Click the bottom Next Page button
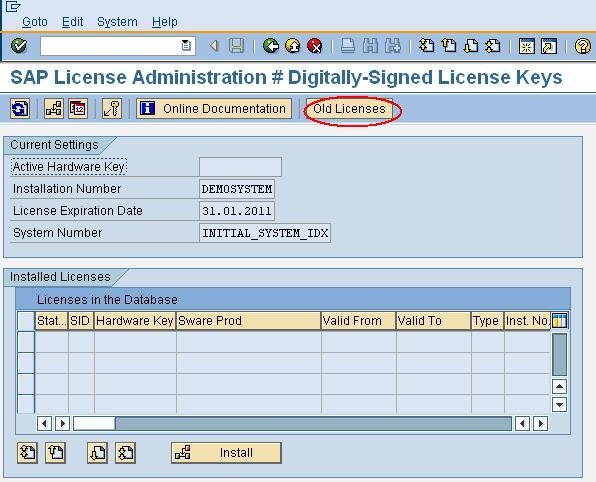596x482 pixels. pyautogui.click(x=97, y=453)
